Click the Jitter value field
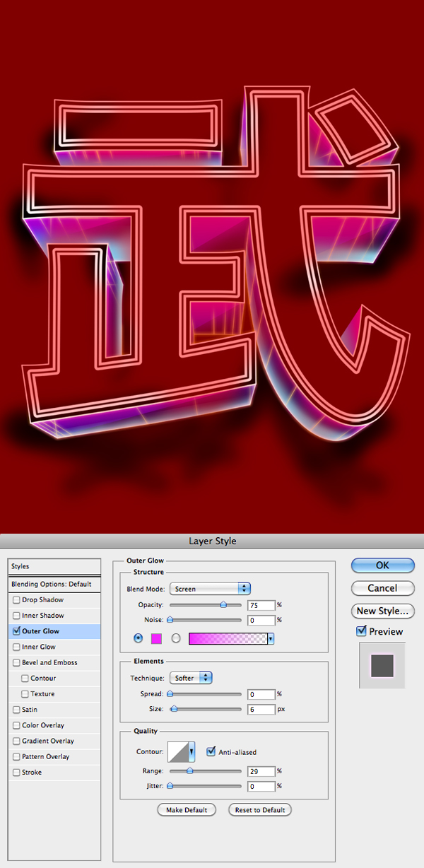The image size is (424, 868). click(x=261, y=785)
